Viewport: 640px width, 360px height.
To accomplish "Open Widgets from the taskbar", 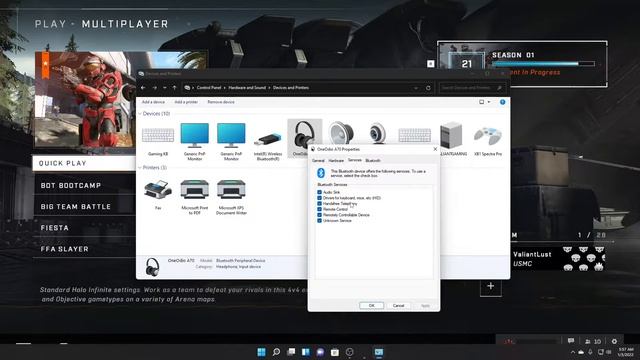I will tap(306, 352).
